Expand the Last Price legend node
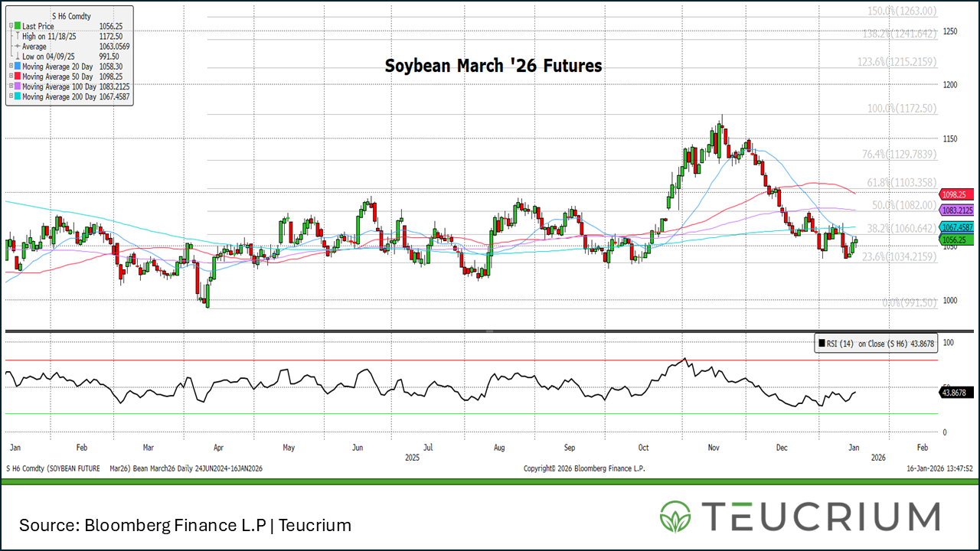The image size is (980, 551). coord(10,25)
